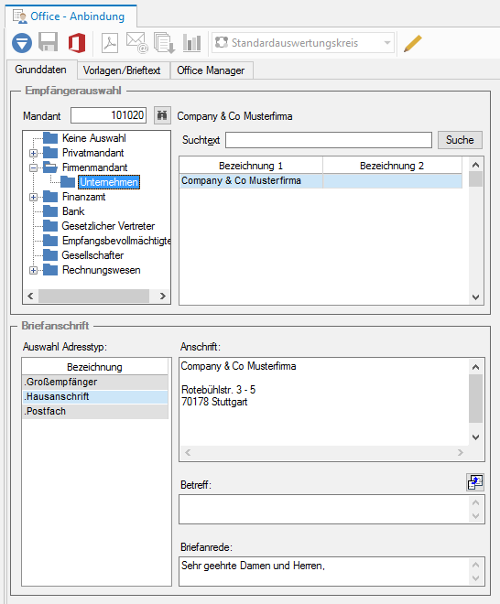Click the blue funnel filter icon
500x604 pixels.
coord(22,43)
